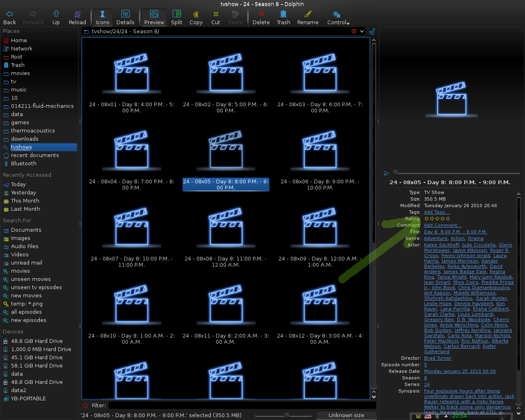This screenshot has width=525, height=420.
Task: Rename the selected file
Action: click(308, 18)
